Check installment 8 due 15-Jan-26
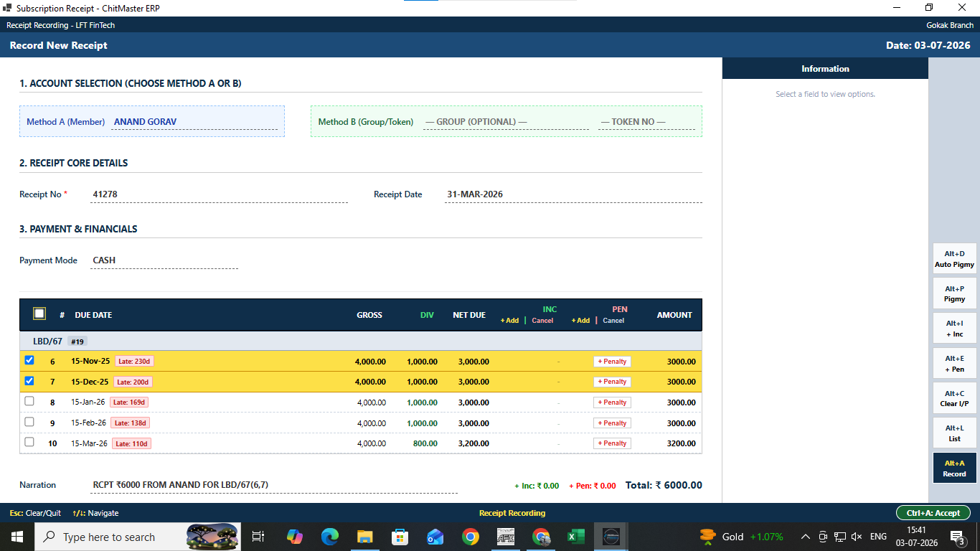This screenshot has width=980, height=551. pyautogui.click(x=29, y=401)
